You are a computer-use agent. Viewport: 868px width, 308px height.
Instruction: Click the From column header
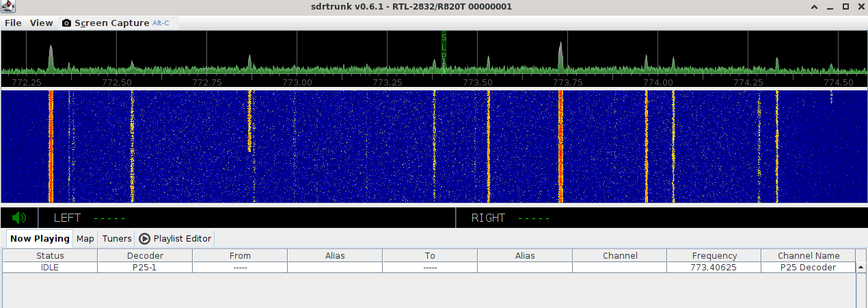tap(240, 255)
